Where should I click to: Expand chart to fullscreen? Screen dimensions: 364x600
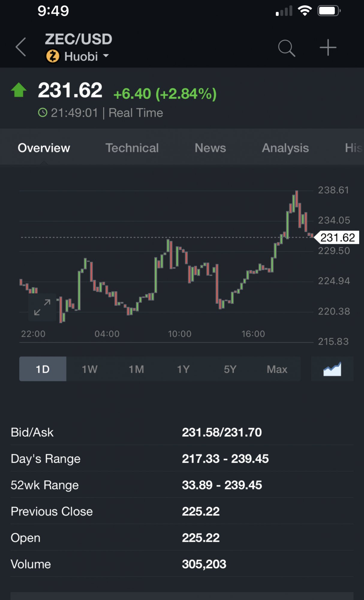pyautogui.click(x=42, y=307)
